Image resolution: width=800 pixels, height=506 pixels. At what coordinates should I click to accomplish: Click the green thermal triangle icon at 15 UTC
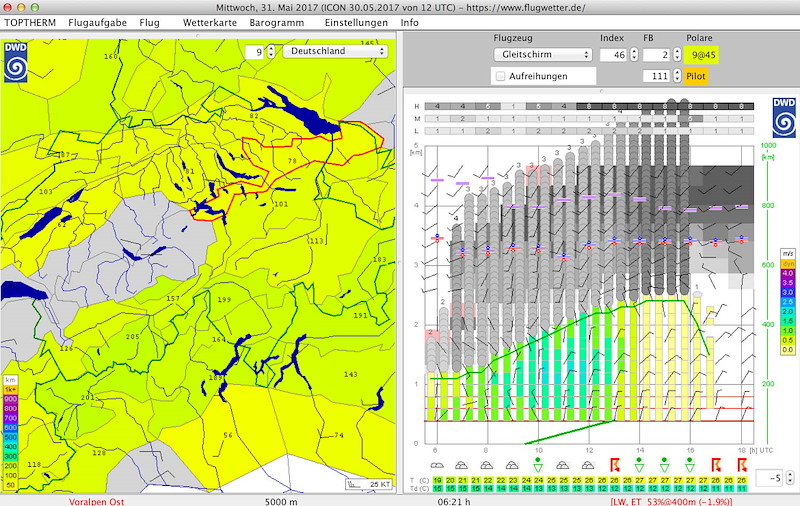tap(664, 465)
